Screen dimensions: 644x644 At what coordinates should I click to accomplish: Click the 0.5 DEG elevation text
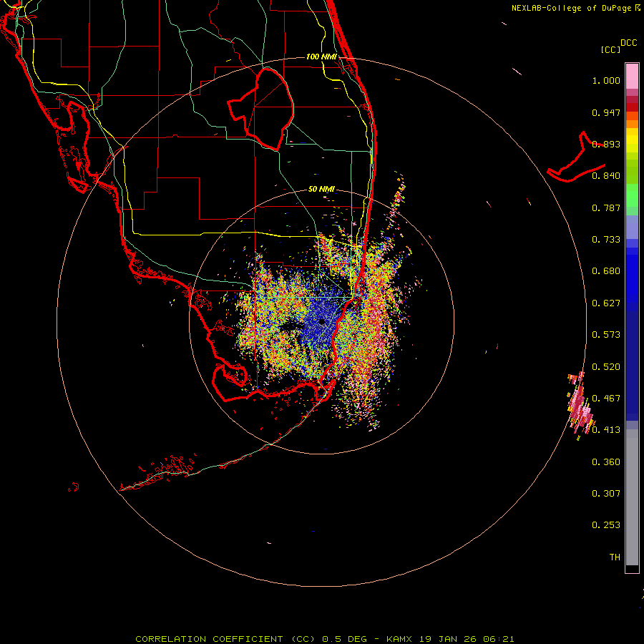[345, 639]
